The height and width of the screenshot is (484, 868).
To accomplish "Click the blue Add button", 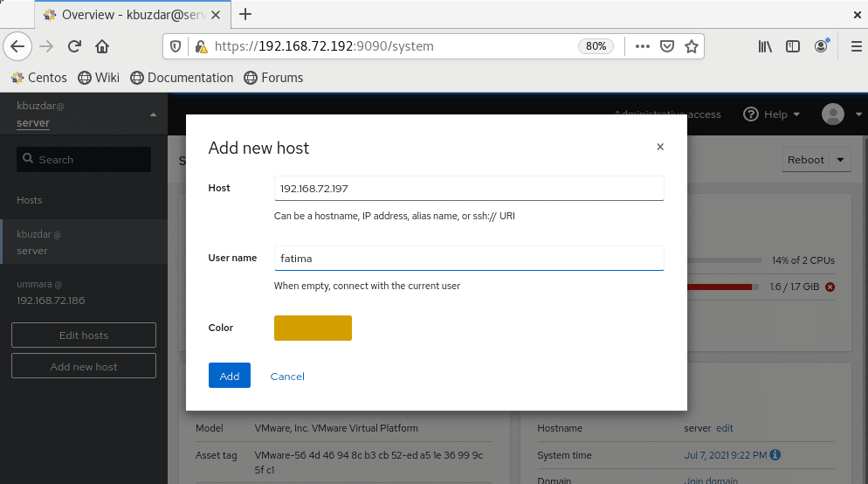I will tap(229, 376).
